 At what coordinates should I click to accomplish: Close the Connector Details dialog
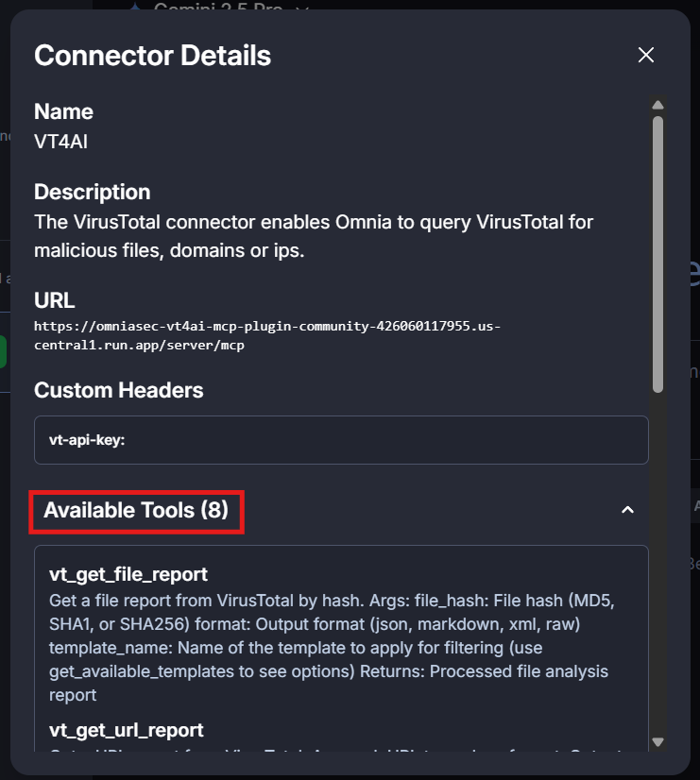pos(646,55)
